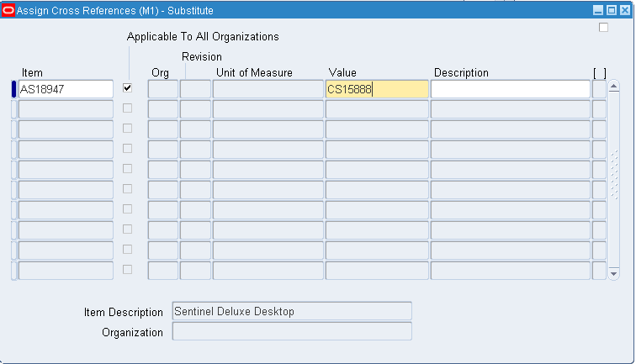Click the descriptive flexfield bracket in first row
Image resolution: width=636 pixels, height=364 pixels.
pyautogui.click(x=599, y=88)
